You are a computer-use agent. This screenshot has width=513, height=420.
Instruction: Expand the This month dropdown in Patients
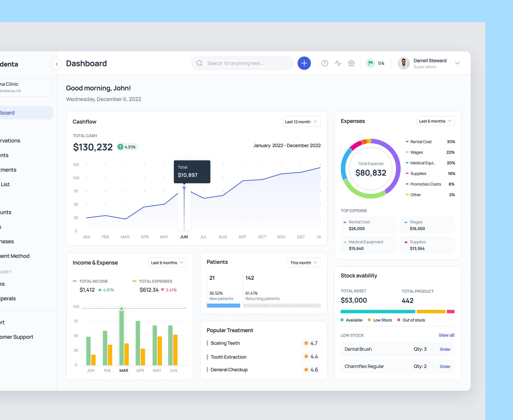(x=304, y=262)
